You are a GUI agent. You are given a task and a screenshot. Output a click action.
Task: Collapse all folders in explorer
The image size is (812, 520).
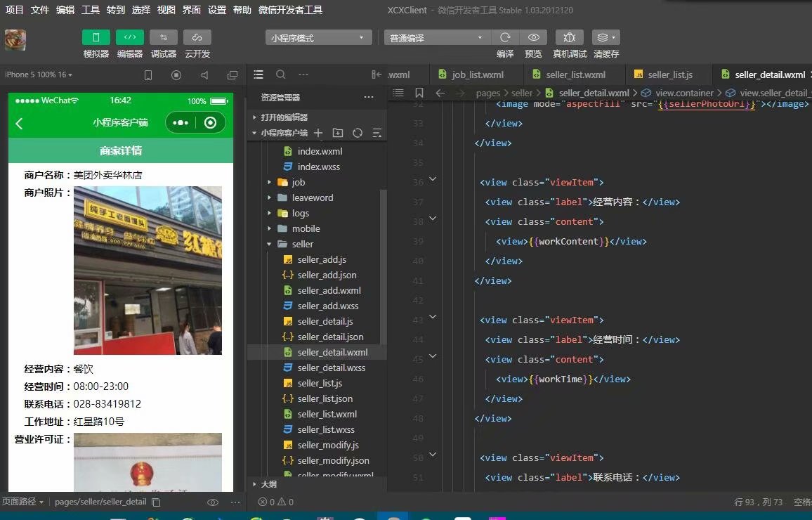coord(377,133)
